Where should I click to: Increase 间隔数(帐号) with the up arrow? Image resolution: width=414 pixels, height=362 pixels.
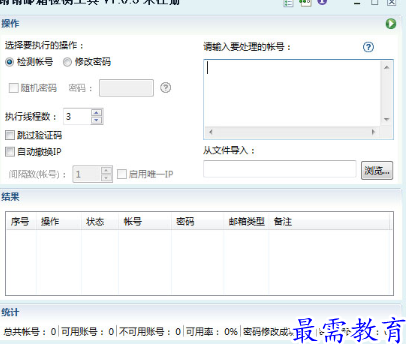[x=106, y=170]
